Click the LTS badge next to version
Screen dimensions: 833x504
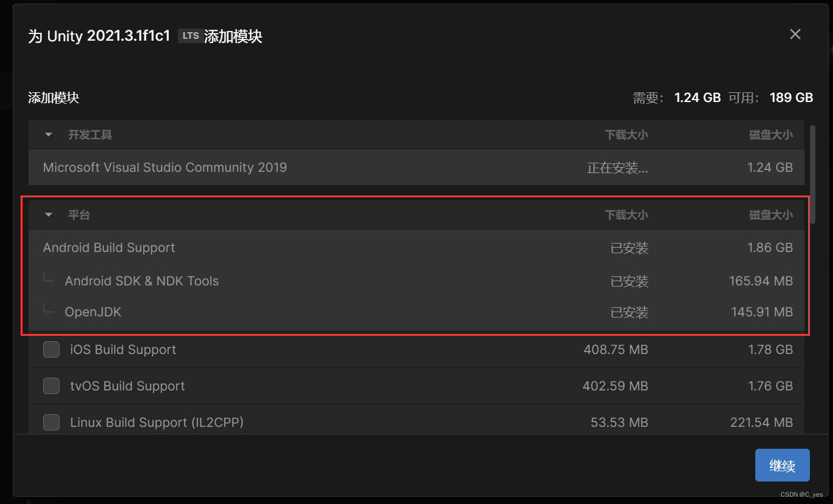pos(190,35)
